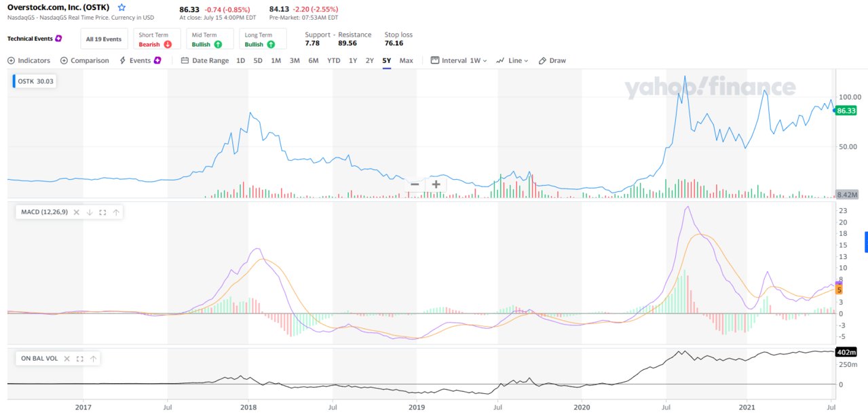Select the YTD date range
This screenshot has height=415, width=868.
334,60
